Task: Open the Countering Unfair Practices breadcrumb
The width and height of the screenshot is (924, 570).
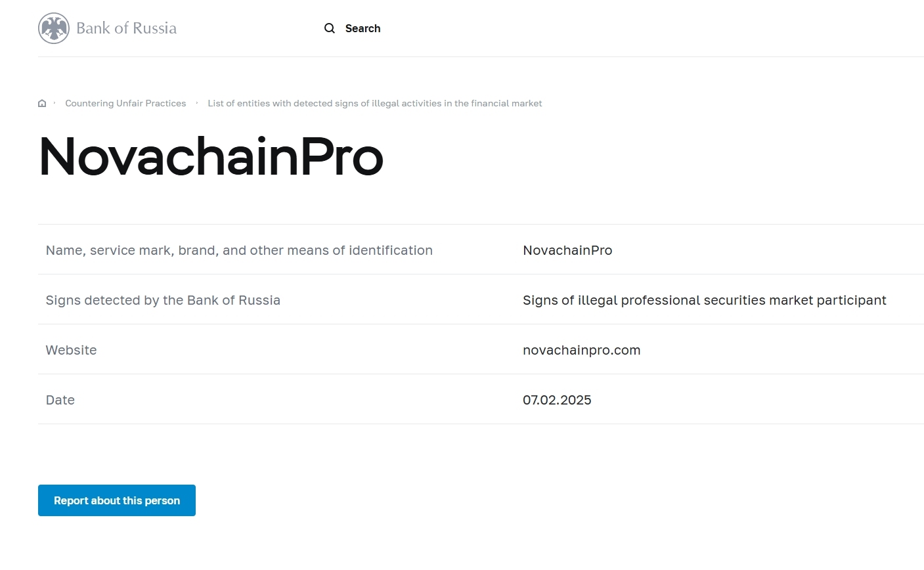Action: tap(125, 103)
